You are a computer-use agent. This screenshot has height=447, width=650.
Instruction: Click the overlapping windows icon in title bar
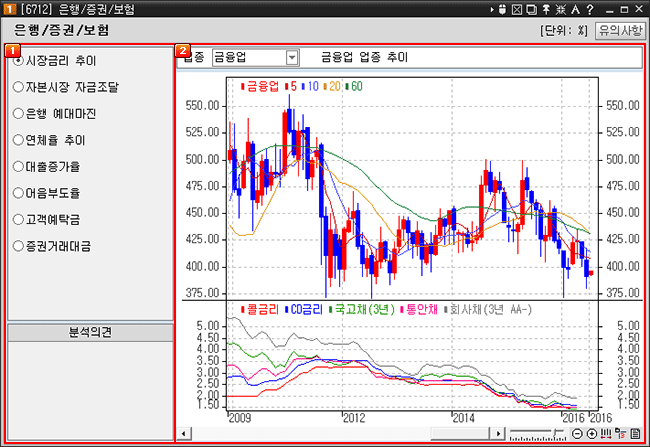click(x=531, y=9)
